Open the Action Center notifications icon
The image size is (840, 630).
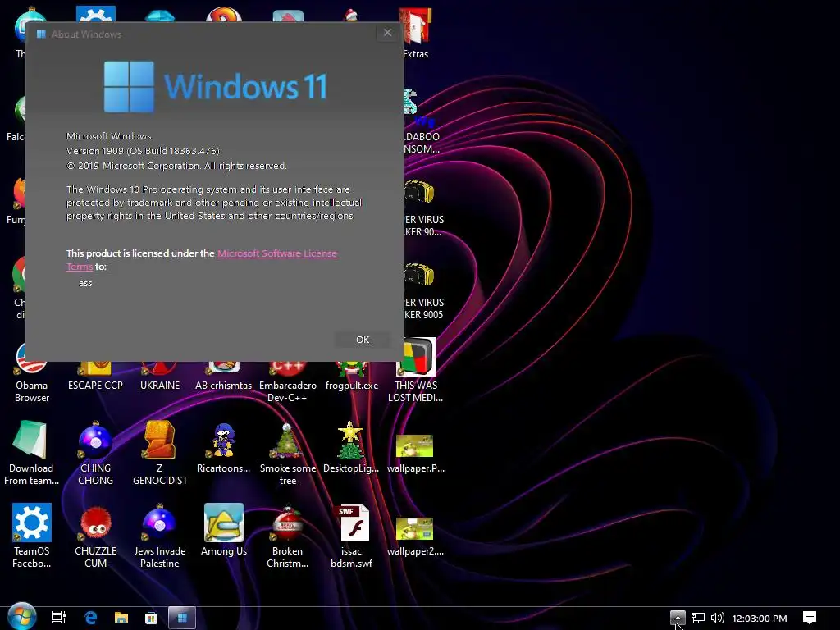click(x=809, y=618)
